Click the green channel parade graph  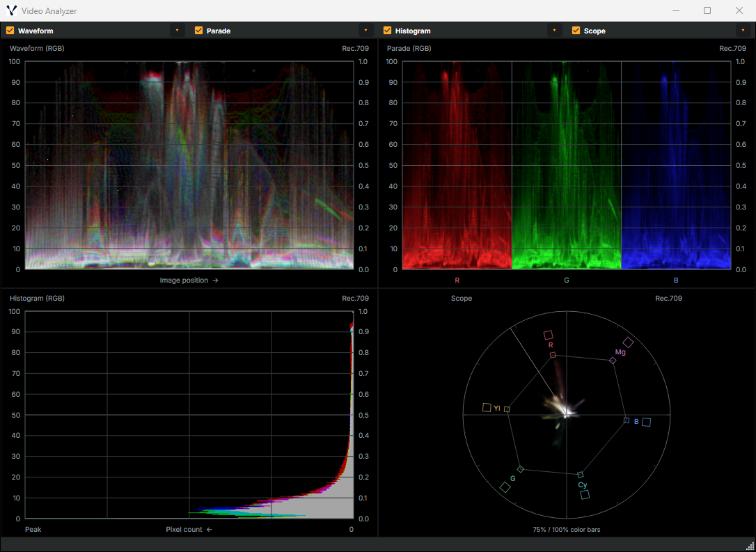[x=567, y=166]
